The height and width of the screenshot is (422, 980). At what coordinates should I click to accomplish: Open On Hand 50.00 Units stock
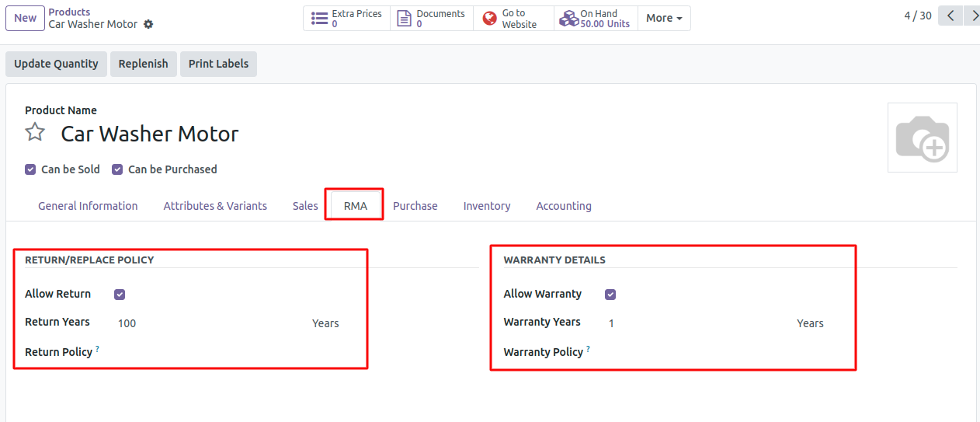(596, 19)
